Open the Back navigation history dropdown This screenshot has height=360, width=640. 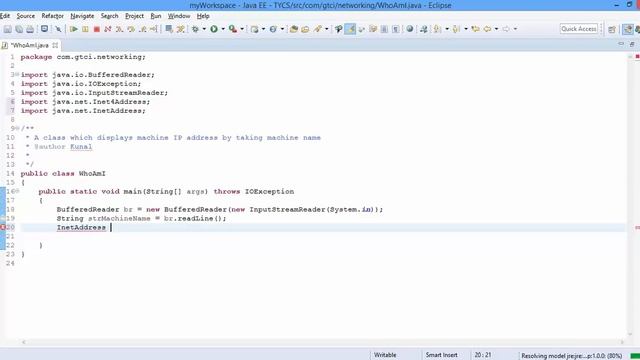pos(496,29)
